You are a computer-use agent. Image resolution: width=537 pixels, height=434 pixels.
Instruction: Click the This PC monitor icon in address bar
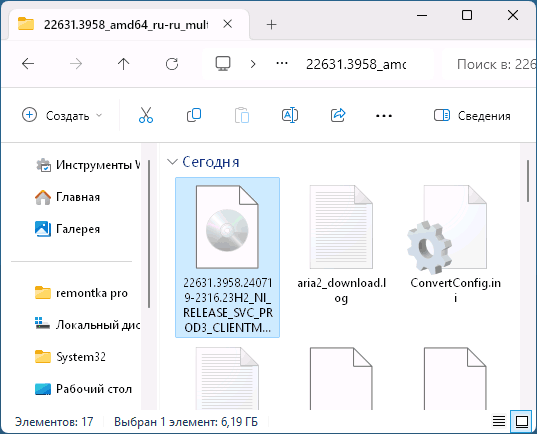click(223, 64)
